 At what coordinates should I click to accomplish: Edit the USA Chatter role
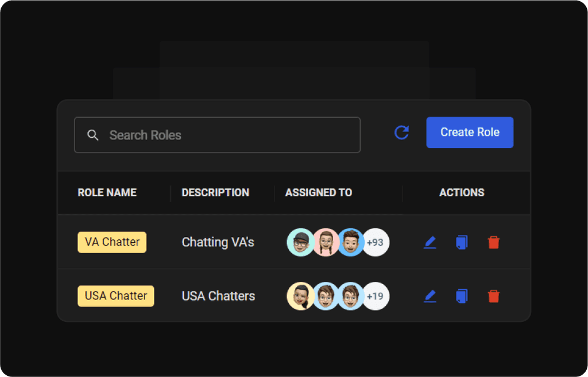[430, 296]
